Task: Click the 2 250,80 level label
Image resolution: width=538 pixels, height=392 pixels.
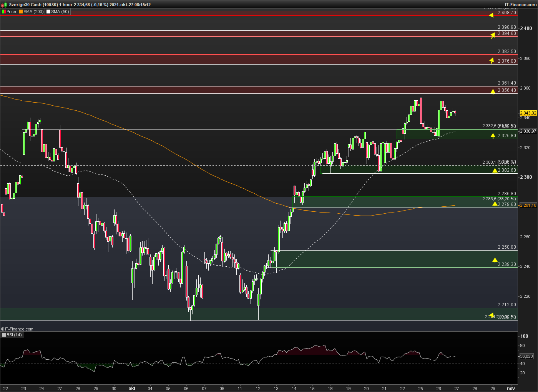Action: (507, 247)
